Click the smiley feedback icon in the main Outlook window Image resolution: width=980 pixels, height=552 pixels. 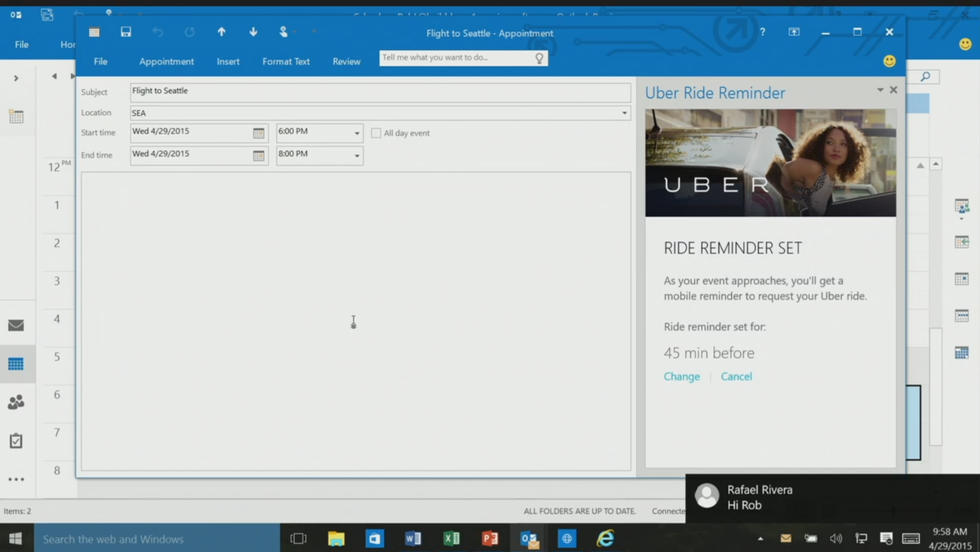pyautogui.click(x=965, y=44)
